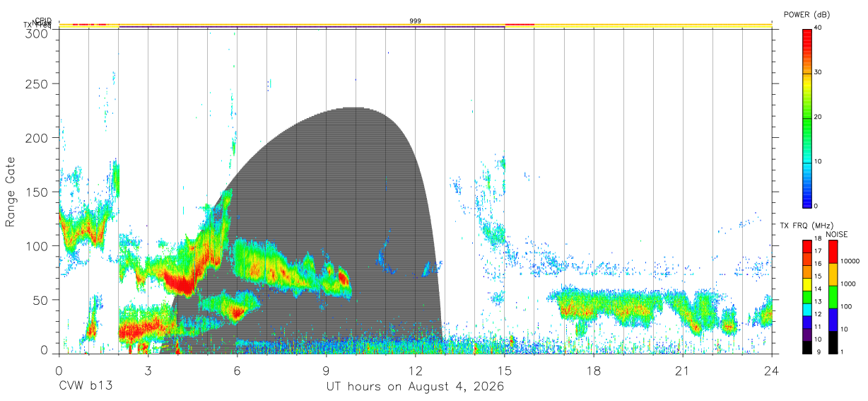Click hour 15 on UT axis
The height and width of the screenshot is (401, 868).
pos(505,370)
